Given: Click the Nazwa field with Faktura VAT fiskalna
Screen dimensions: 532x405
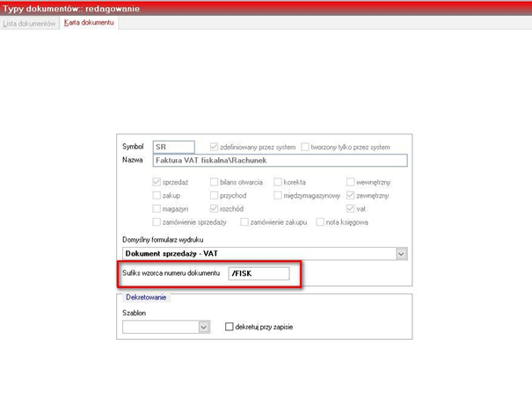Looking at the screenshot, I should coord(280,160).
